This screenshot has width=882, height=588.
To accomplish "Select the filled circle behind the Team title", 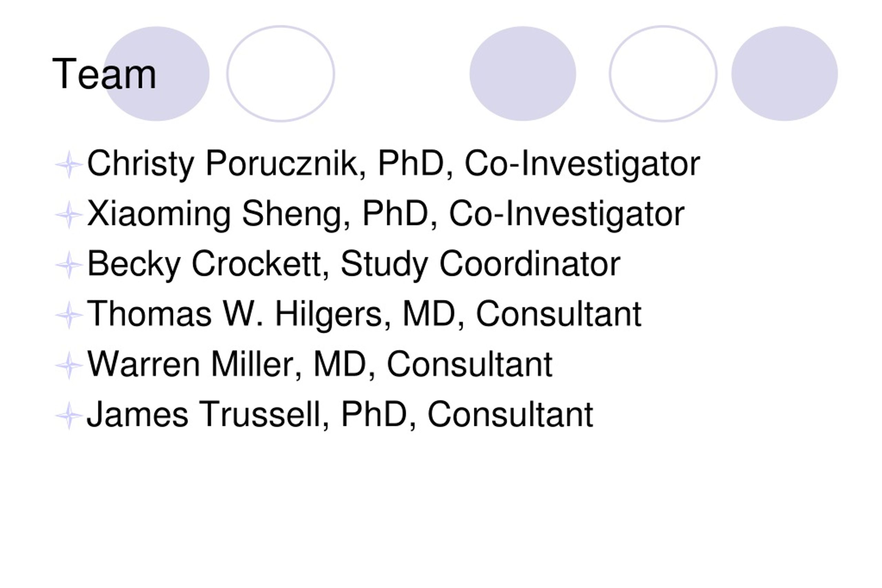I will click(156, 73).
